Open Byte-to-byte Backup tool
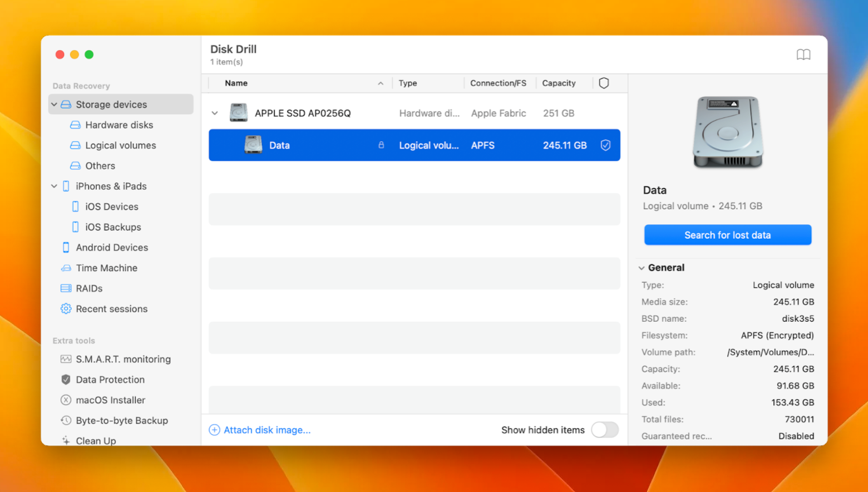Screen dimensions: 868x492 point(122,420)
